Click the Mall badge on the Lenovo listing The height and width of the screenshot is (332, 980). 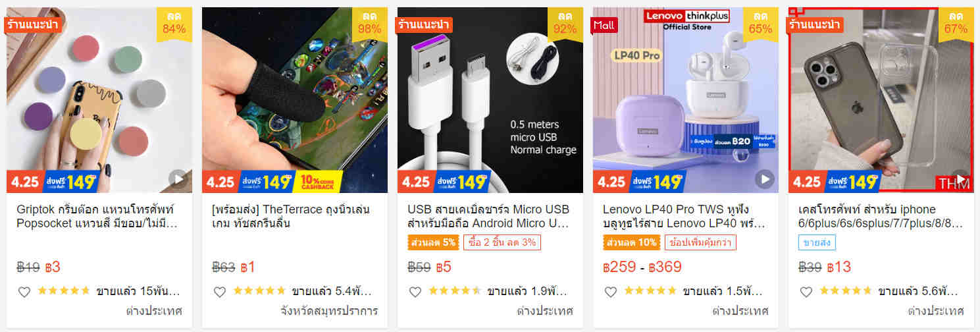[604, 25]
